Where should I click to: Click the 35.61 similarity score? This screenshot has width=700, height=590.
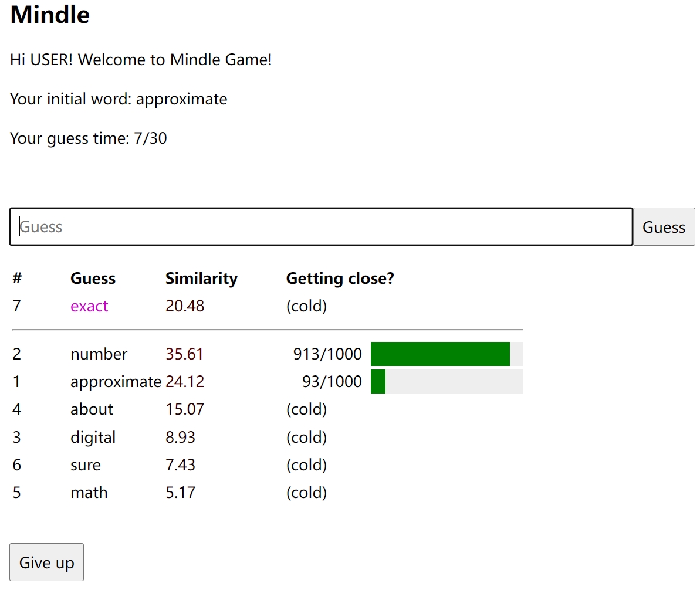[185, 354]
